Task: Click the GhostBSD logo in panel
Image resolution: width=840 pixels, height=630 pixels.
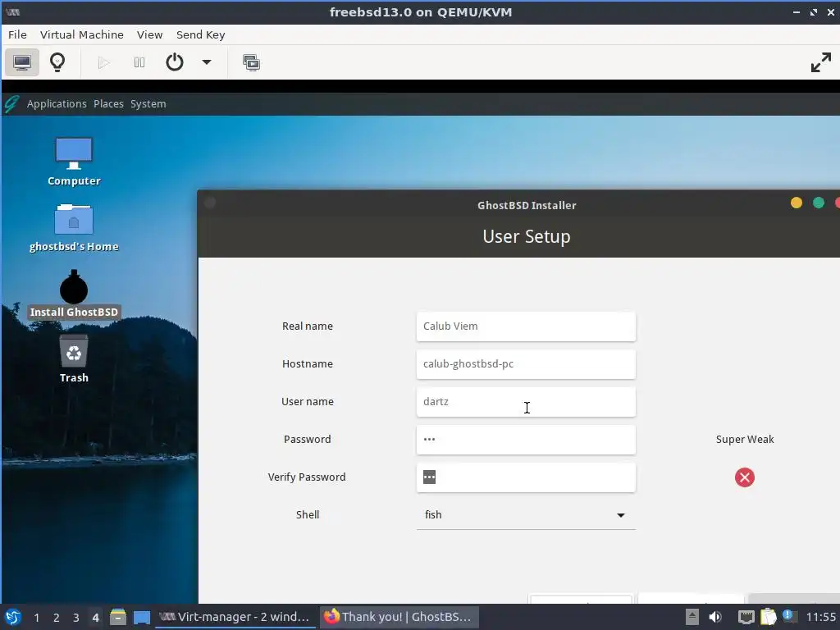Action: tap(11, 104)
